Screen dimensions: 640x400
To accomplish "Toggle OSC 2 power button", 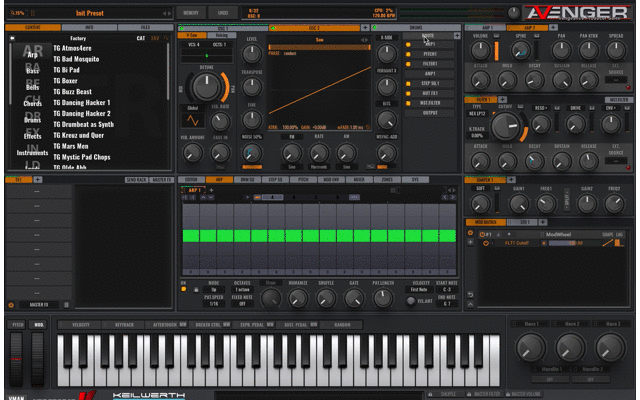I will pyautogui.click(x=273, y=28).
